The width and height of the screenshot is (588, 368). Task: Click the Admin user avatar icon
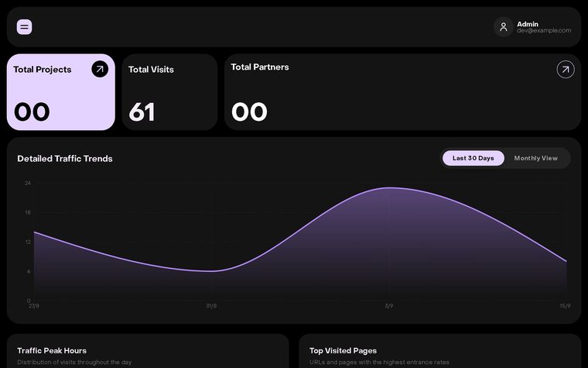click(x=503, y=27)
